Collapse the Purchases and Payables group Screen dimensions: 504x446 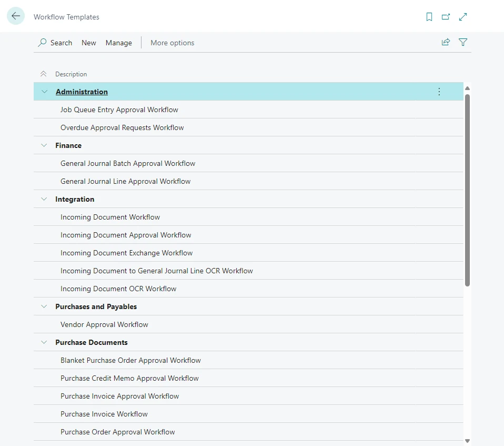click(44, 306)
